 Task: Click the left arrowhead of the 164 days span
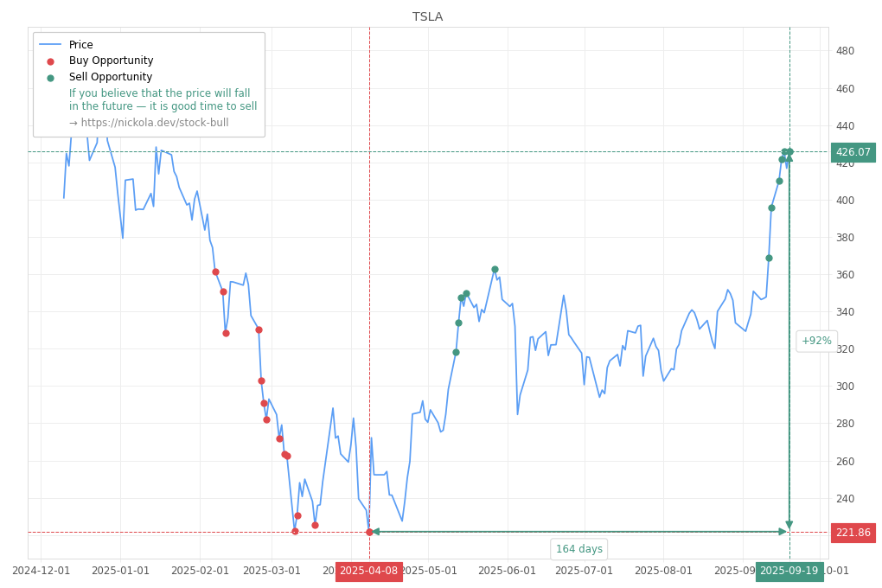tap(375, 532)
